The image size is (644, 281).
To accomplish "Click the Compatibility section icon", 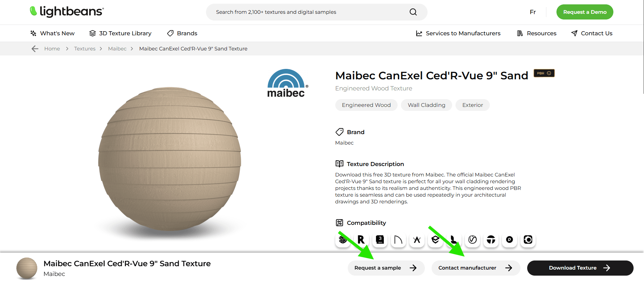I will (x=339, y=223).
